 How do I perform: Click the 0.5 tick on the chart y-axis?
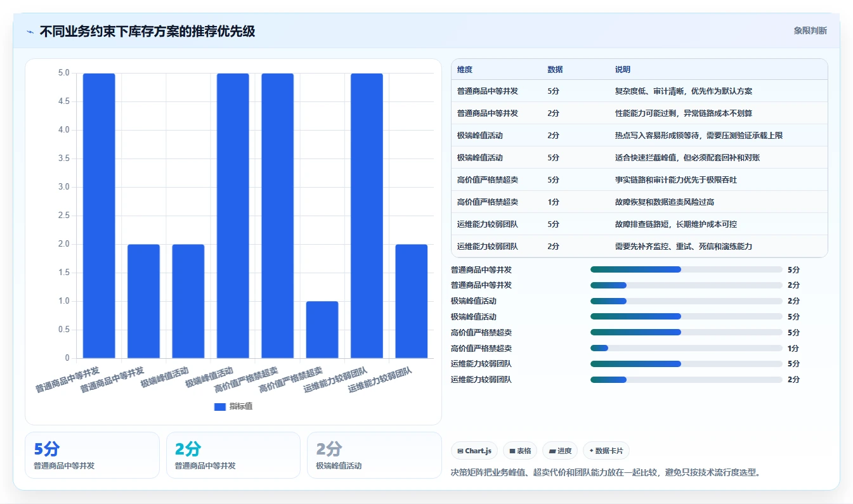coord(64,330)
